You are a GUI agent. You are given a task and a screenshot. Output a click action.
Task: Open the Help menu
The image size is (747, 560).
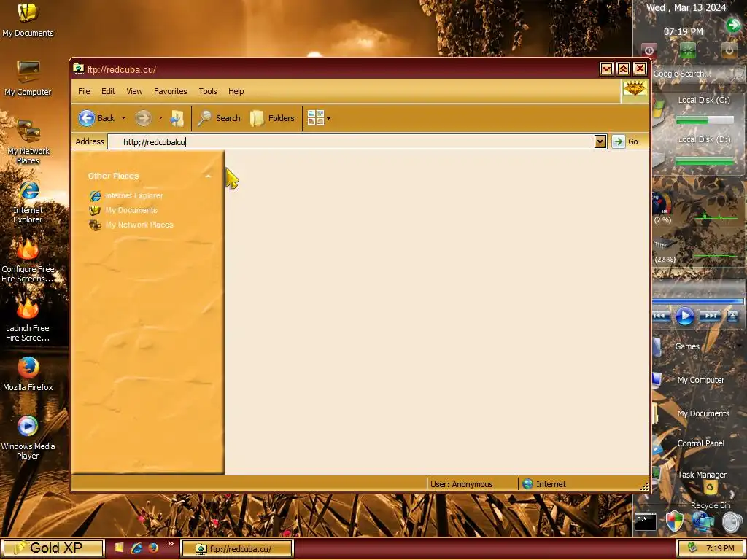pyautogui.click(x=236, y=91)
